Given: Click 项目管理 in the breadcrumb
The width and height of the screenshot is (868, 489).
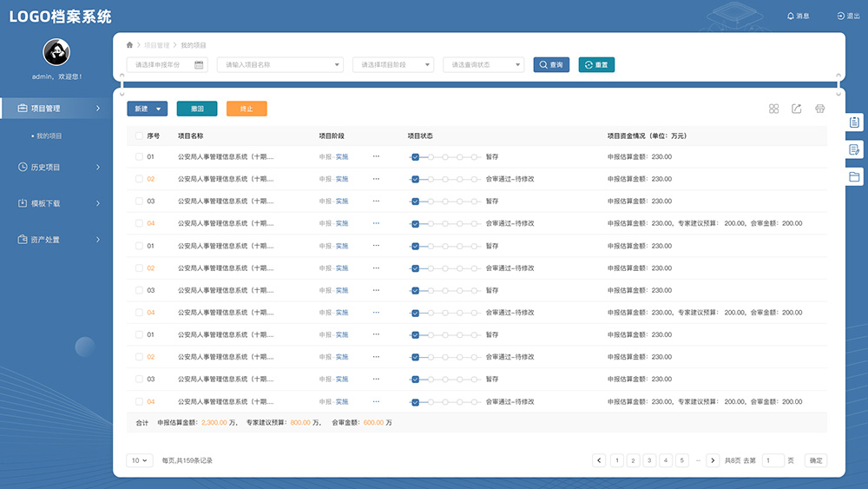Looking at the screenshot, I should 156,45.
